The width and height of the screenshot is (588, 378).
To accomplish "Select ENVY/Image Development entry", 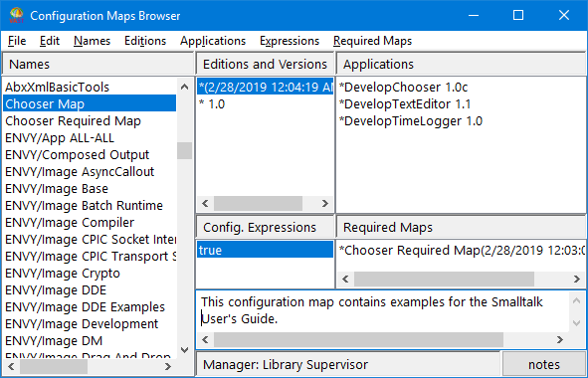I will tap(90, 323).
